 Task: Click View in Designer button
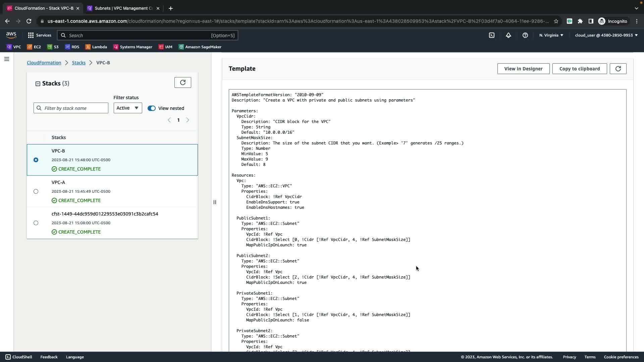coord(523,69)
